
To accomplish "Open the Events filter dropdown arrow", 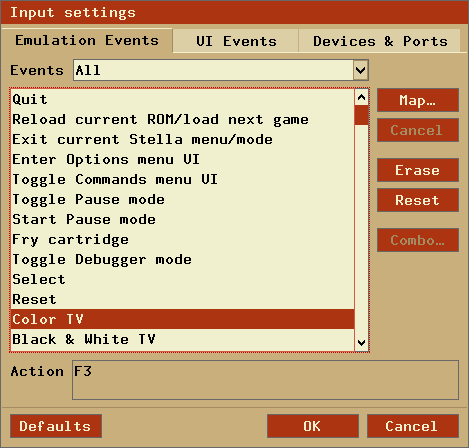I will click(x=361, y=70).
